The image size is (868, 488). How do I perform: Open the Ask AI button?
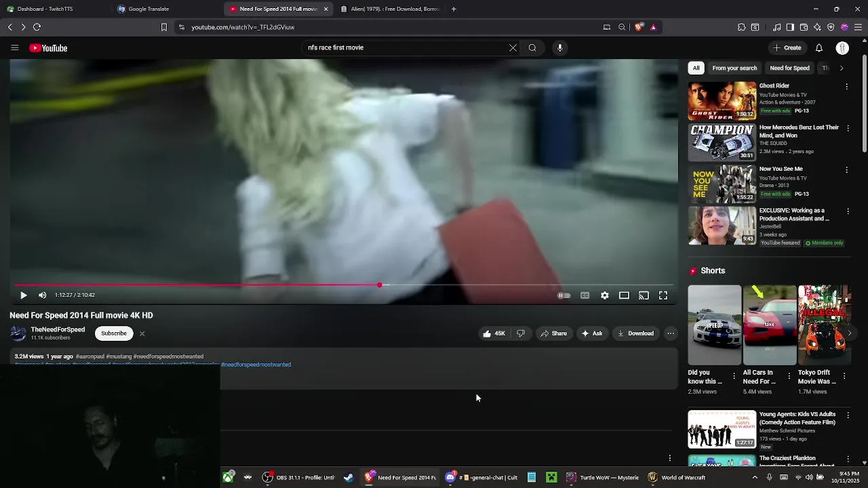tap(591, 333)
